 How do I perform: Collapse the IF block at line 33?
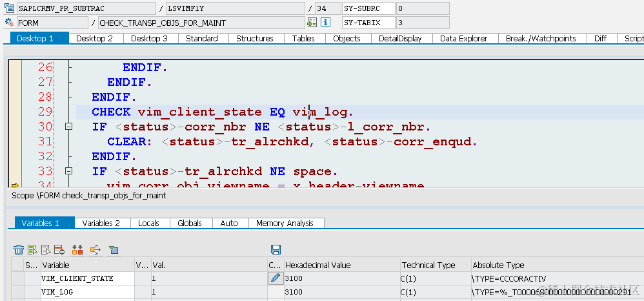[x=69, y=171]
